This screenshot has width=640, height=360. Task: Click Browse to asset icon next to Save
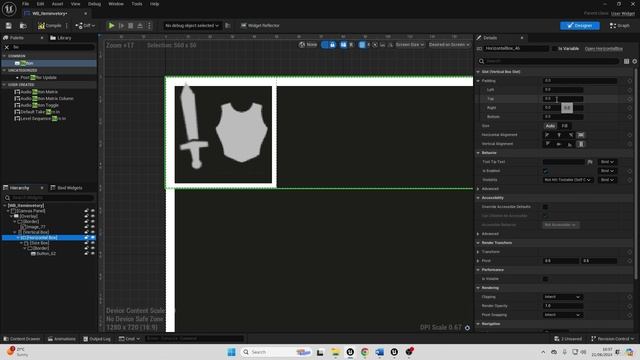[x=23, y=25]
